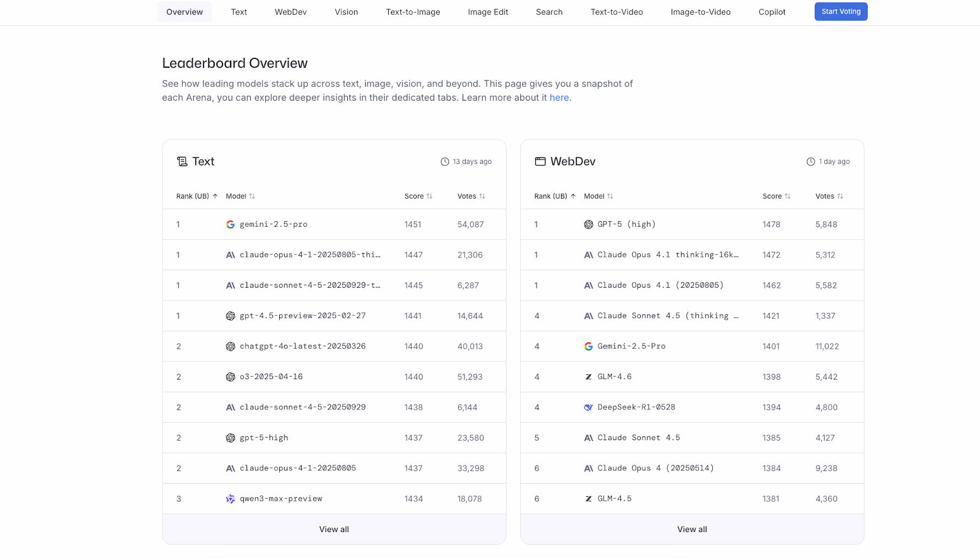Sort Text table by Votes column
The height and width of the screenshot is (558, 980).
click(x=471, y=196)
